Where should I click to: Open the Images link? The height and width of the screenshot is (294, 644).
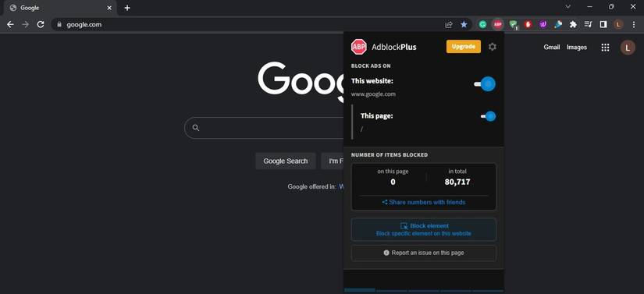(577, 47)
